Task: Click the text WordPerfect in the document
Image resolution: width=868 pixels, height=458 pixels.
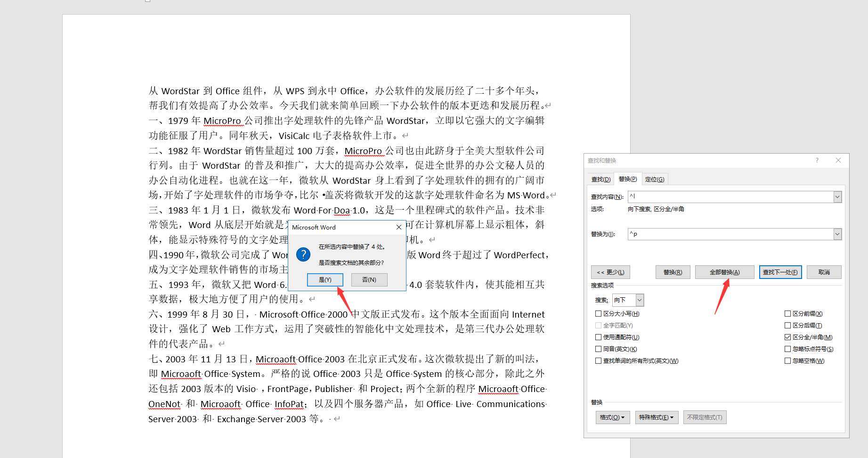Action: (519, 255)
